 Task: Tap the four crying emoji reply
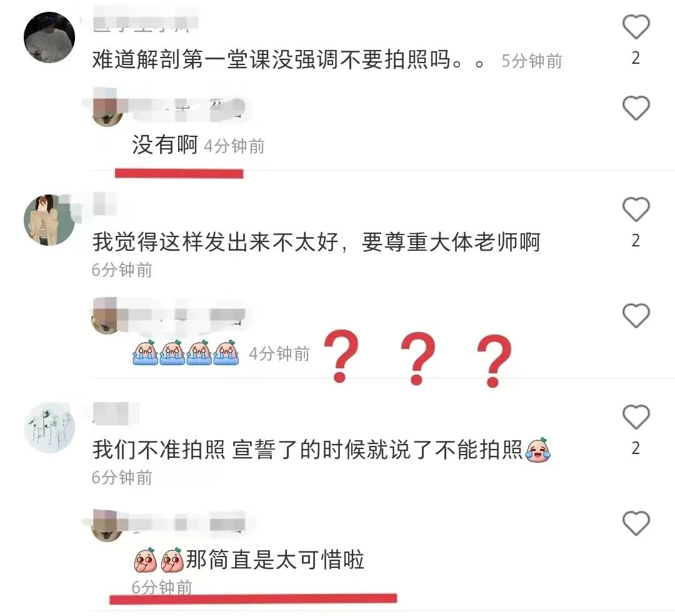[186, 353]
